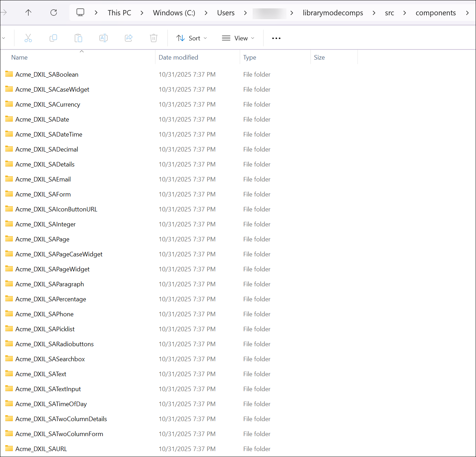Open the View dropdown

238,38
